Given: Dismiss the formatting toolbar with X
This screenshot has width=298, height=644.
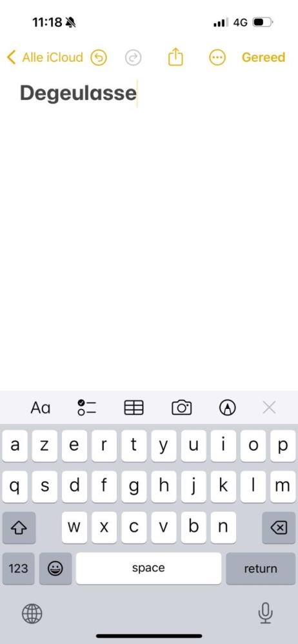Looking at the screenshot, I should click(269, 408).
